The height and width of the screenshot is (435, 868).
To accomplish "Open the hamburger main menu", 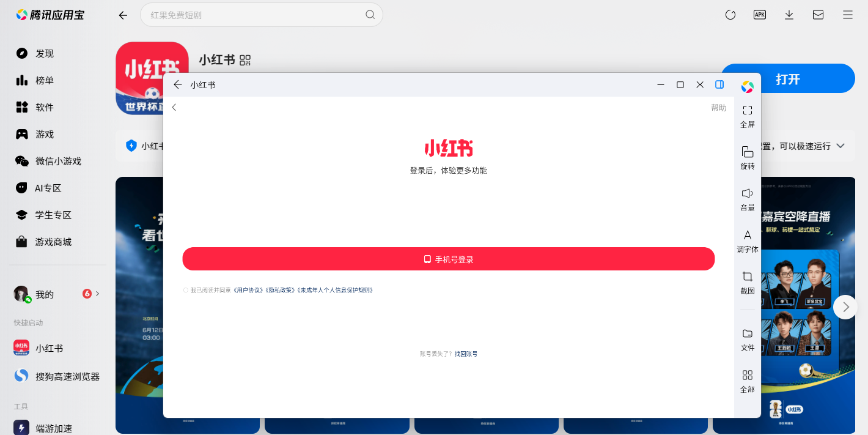I will click(x=848, y=15).
